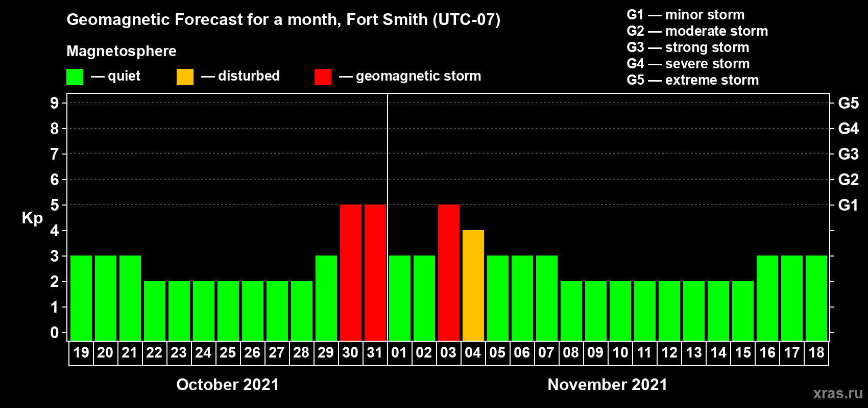Click the G2 label on right axis
This screenshot has height=408, width=868.
(849, 180)
